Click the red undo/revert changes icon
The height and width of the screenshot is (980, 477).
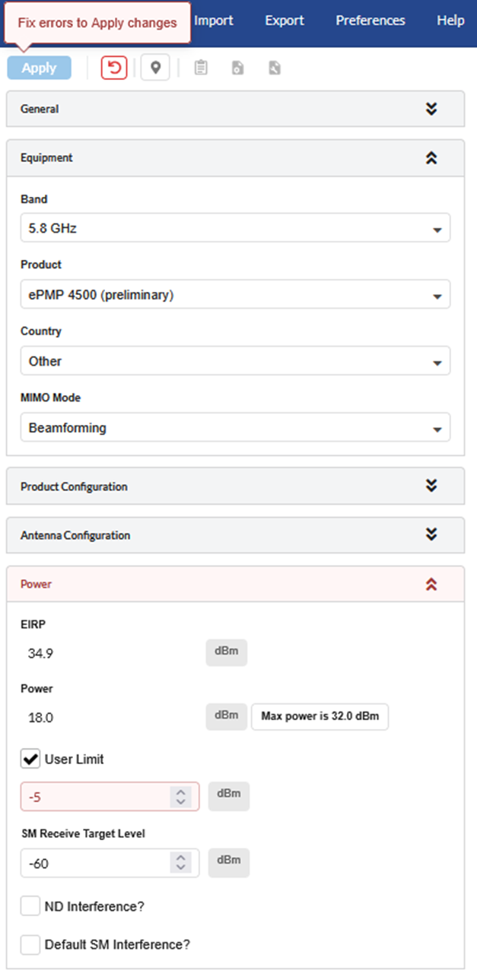tap(114, 68)
